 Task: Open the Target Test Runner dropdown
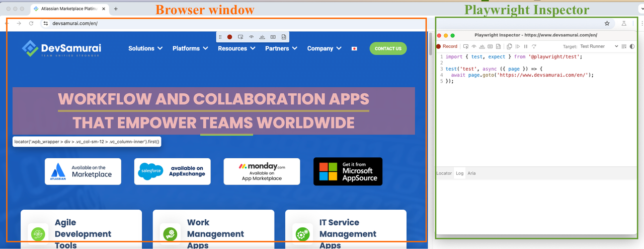click(599, 46)
